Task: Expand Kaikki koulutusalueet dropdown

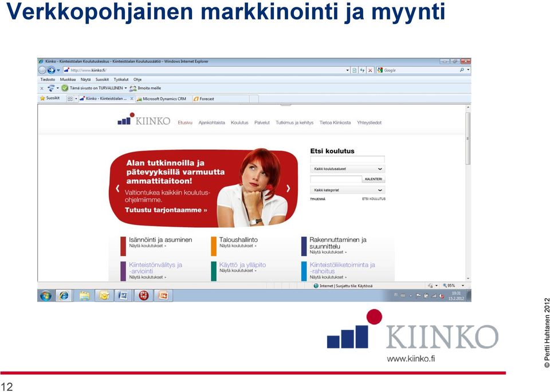Action: [347, 169]
